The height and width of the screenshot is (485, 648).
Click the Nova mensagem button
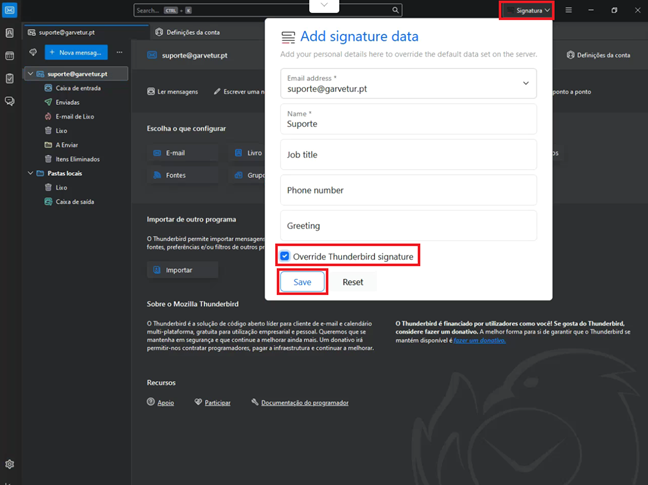pyautogui.click(x=76, y=52)
